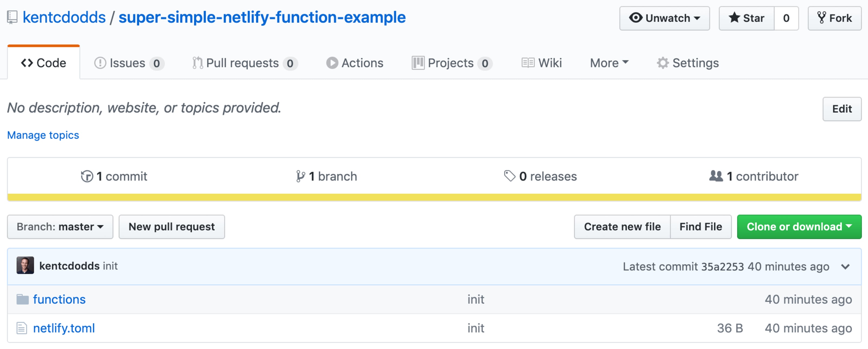
Task: Click the Issues exclamation circle icon
Action: tap(100, 63)
